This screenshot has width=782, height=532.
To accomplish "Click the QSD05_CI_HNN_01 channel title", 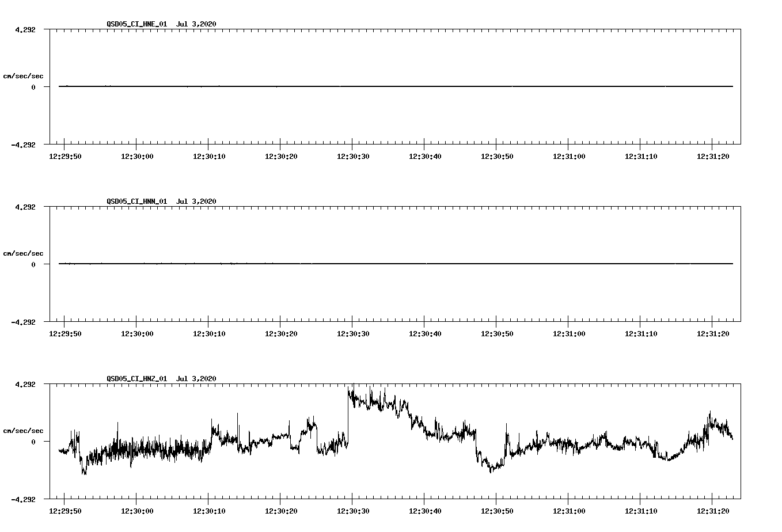I will coord(137,201).
